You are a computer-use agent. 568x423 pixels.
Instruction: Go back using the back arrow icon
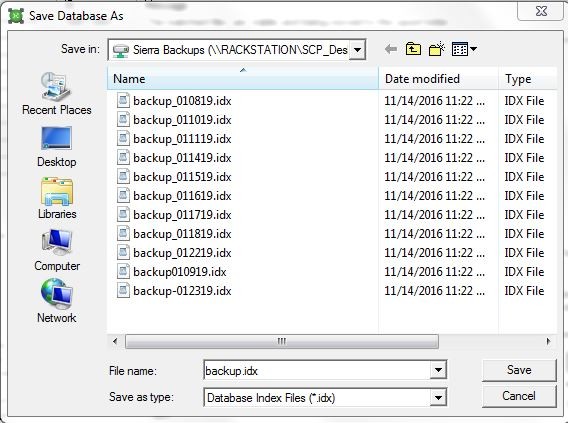click(391, 49)
